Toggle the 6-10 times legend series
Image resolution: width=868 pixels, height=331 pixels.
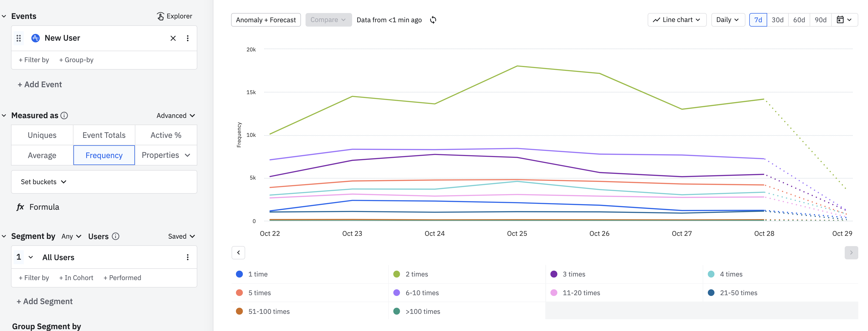pyautogui.click(x=422, y=293)
